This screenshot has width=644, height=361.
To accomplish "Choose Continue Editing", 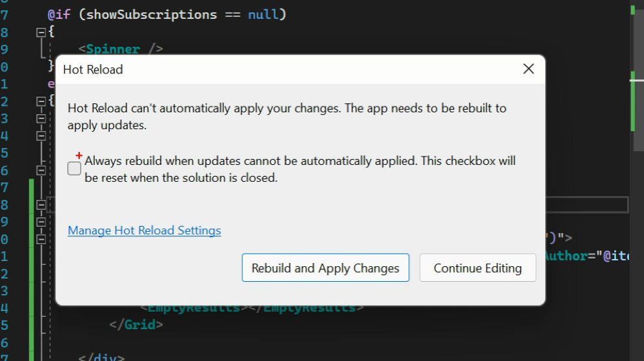I will 477,268.
